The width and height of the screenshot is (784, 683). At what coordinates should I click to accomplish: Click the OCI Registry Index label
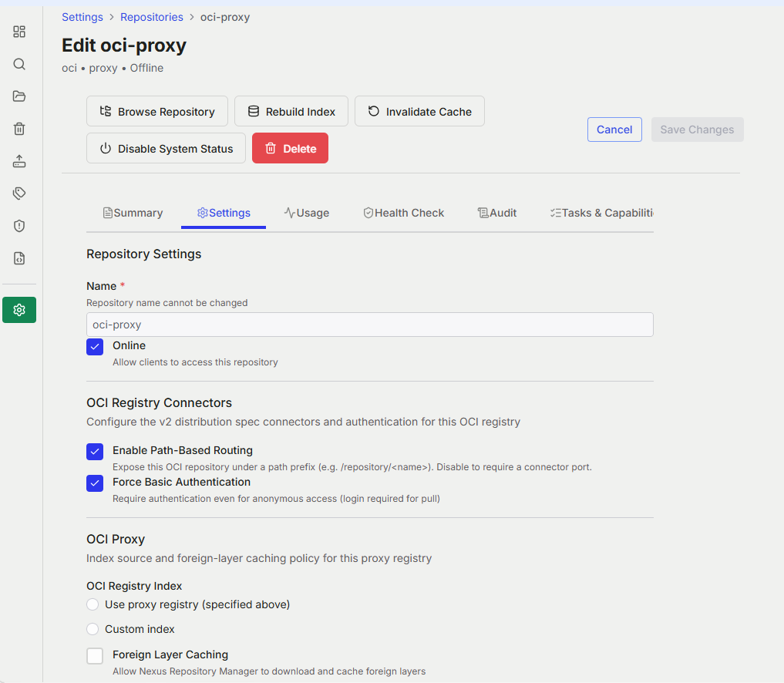pos(134,586)
